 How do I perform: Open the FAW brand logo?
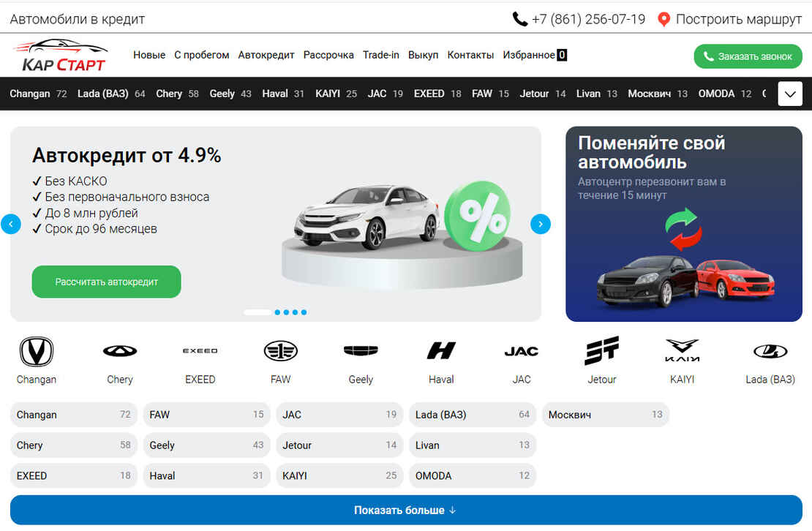280,352
